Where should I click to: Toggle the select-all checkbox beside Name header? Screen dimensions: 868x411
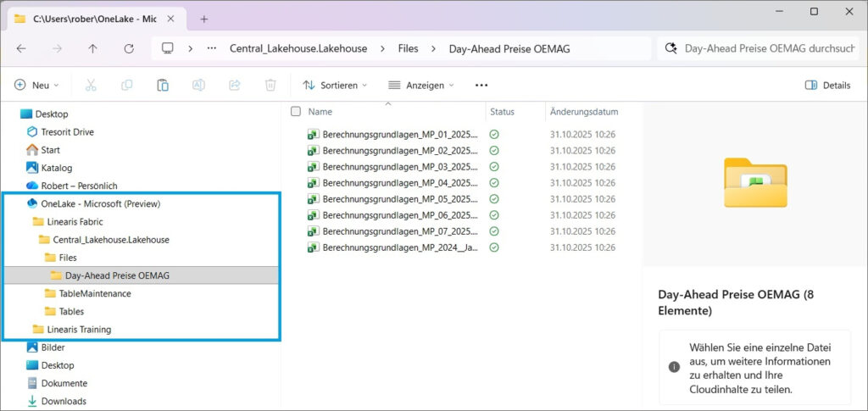(x=296, y=111)
